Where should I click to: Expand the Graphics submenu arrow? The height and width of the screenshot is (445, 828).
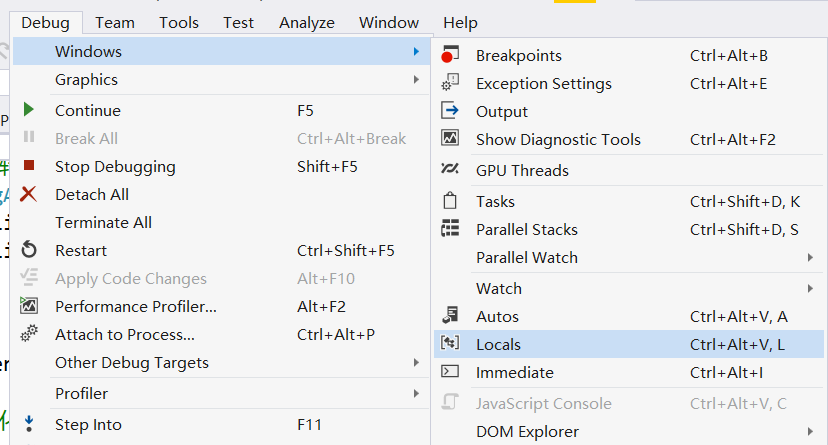pos(417,80)
